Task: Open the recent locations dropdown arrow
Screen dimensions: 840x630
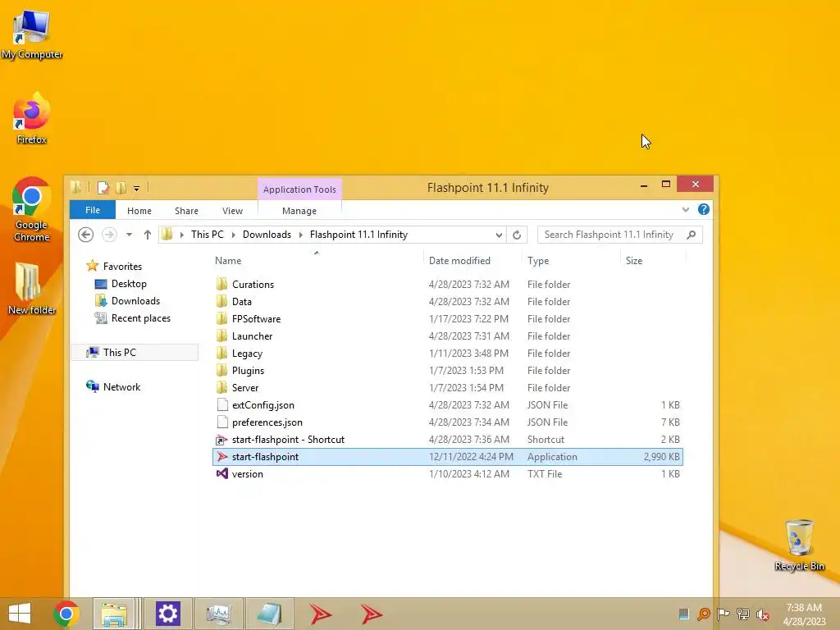Action: pyautogui.click(x=129, y=235)
